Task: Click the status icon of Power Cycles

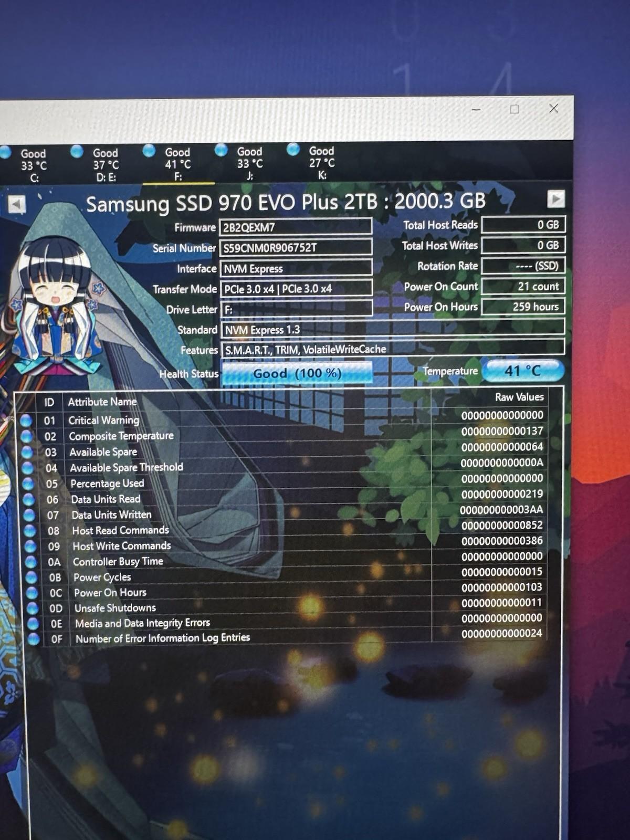Action: coord(31,577)
